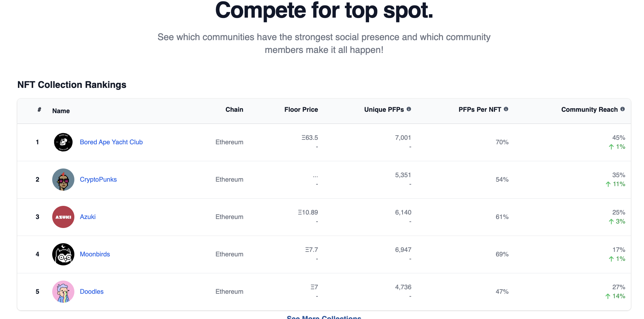
Task: Click info icon beside Community Reach
Action: tap(623, 109)
